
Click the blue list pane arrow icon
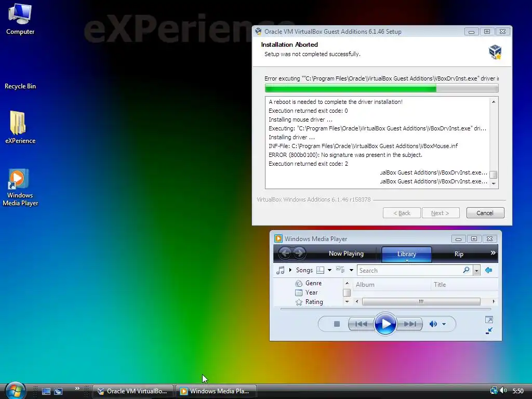point(488,270)
